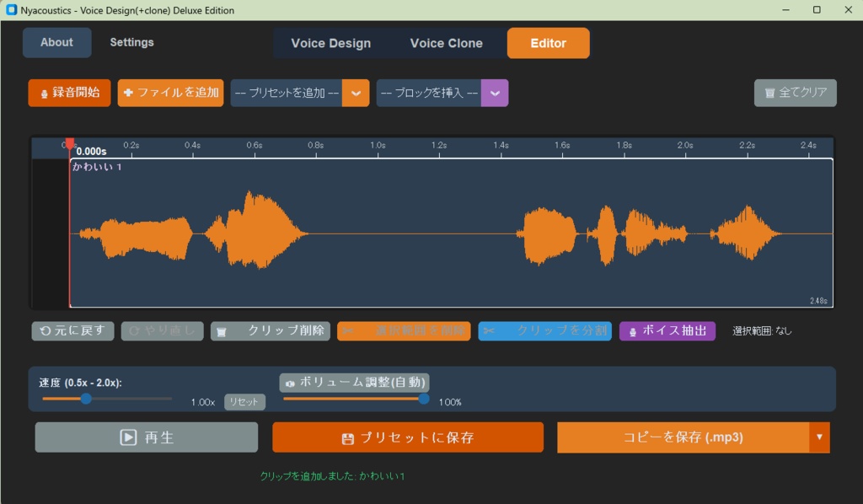This screenshot has width=863, height=504.
Task: Click the speed slider handle
Action: [86, 399]
